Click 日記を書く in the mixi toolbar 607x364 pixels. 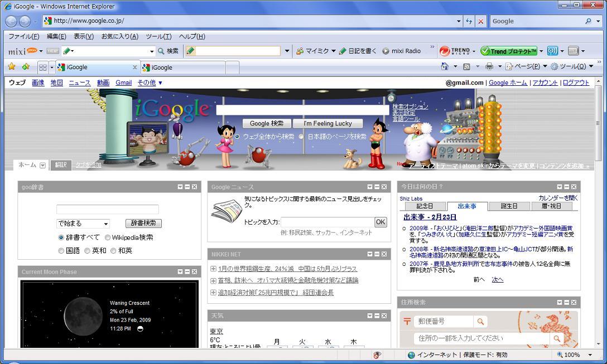coord(358,51)
